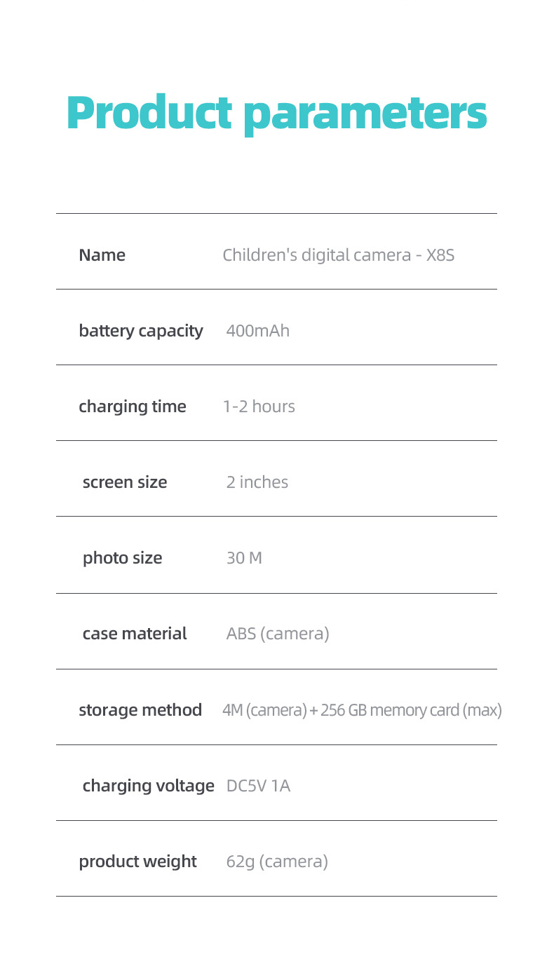Click the "256 GB memory card" storage value

(390, 710)
